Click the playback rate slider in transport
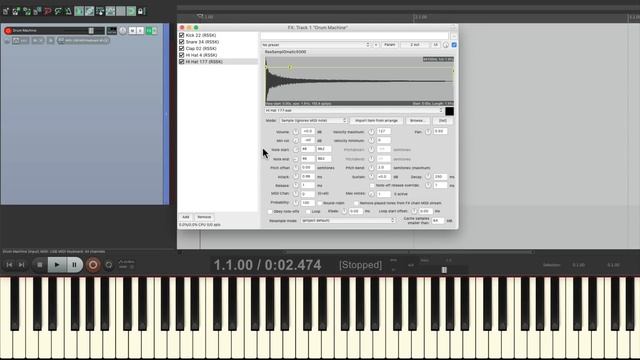This screenshot has height=360, width=640. (x=444, y=270)
